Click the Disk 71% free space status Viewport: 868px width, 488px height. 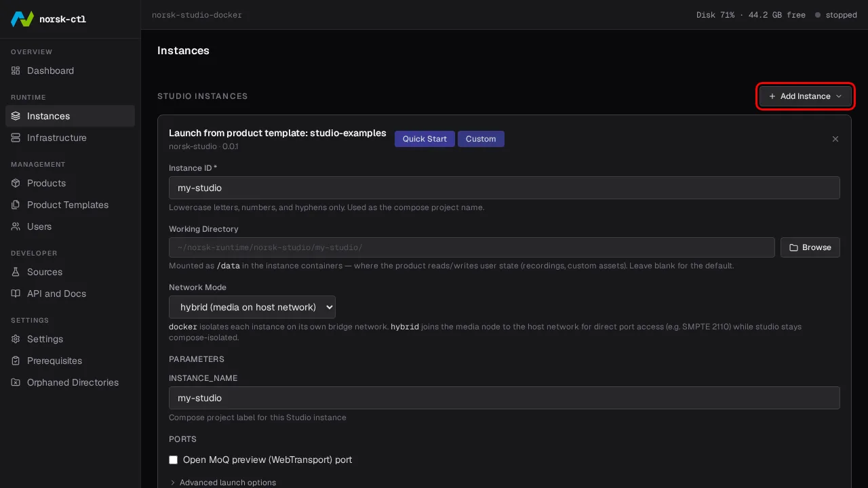(x=751, y=15)
